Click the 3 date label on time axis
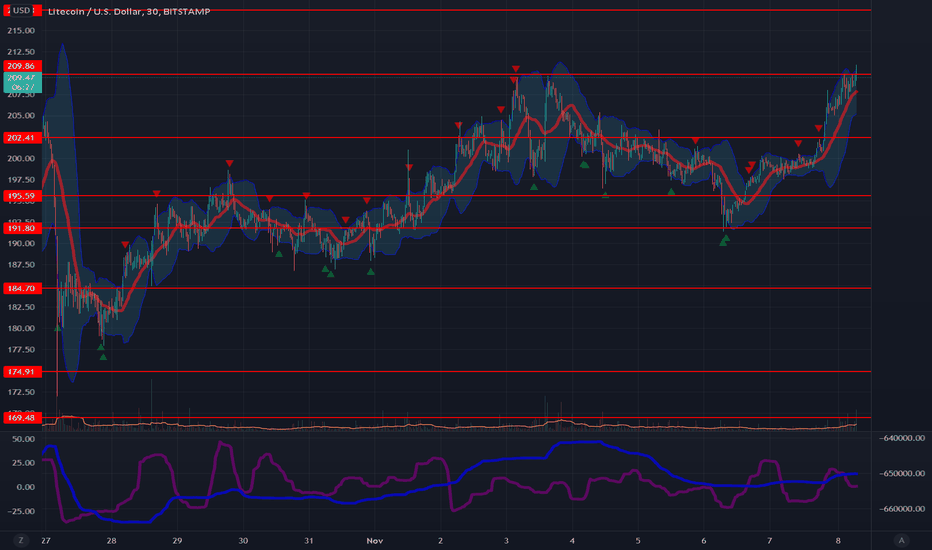Image resolution: width=932 pixels, height=550 pixels. click(506, 541)
